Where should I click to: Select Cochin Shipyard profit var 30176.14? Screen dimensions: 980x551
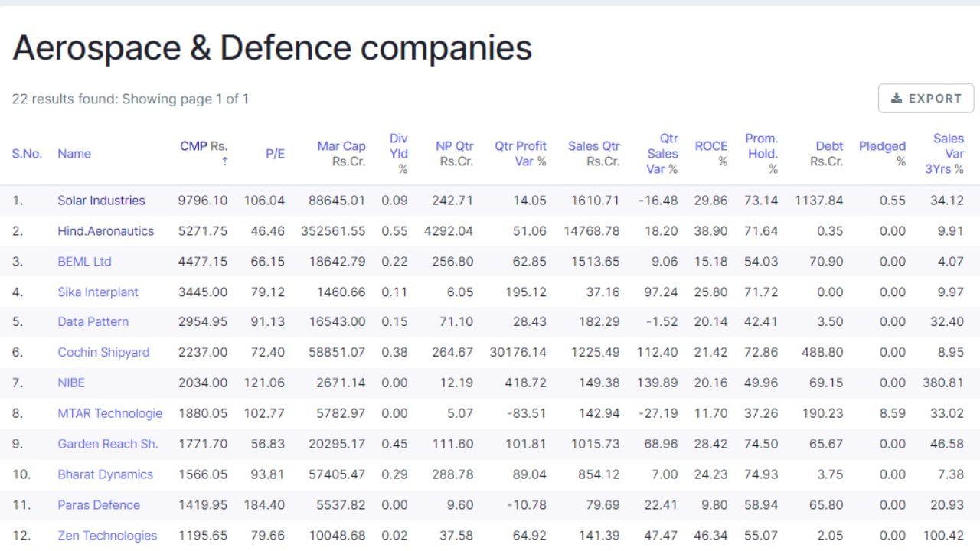(518, 352)
